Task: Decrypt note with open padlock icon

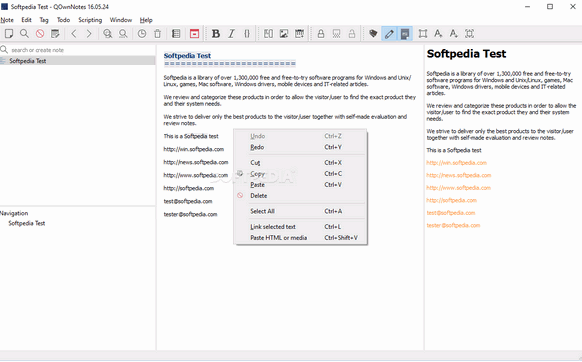Action: pyautogui.click(x=352, y=34)
